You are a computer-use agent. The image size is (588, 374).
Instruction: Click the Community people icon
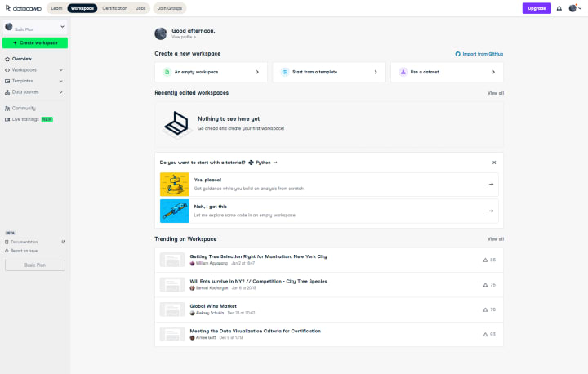pos(7,109)
